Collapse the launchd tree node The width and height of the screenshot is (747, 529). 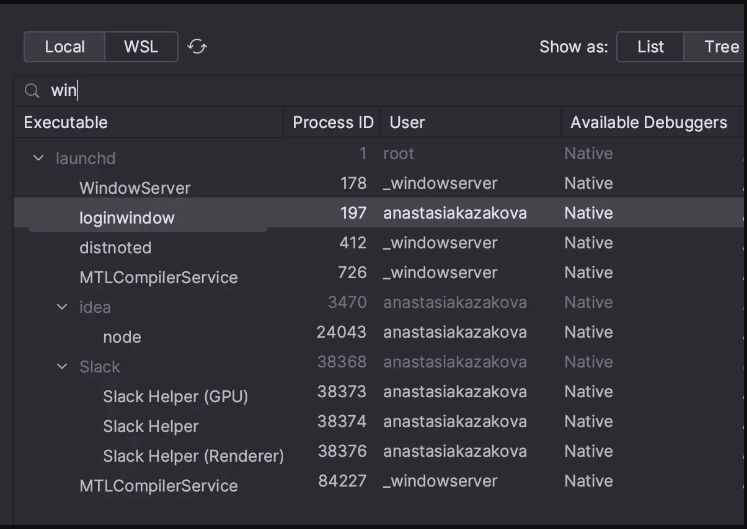(x=39, y=158)
